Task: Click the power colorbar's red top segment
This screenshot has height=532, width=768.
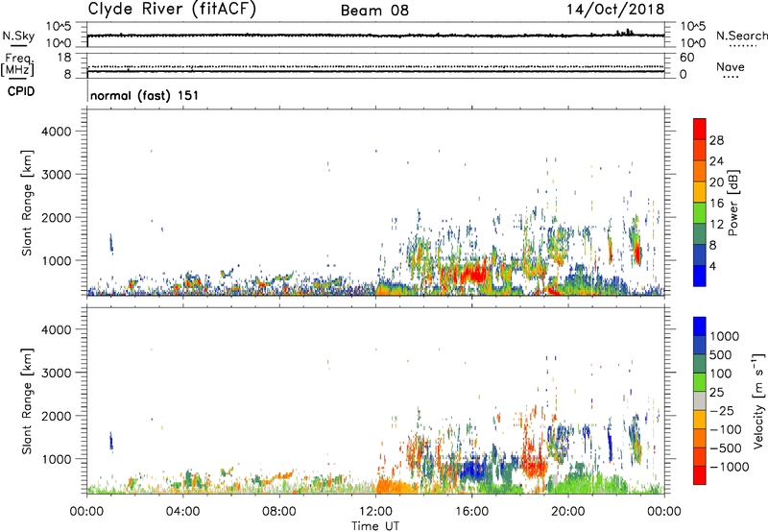Action: point(700,129)
